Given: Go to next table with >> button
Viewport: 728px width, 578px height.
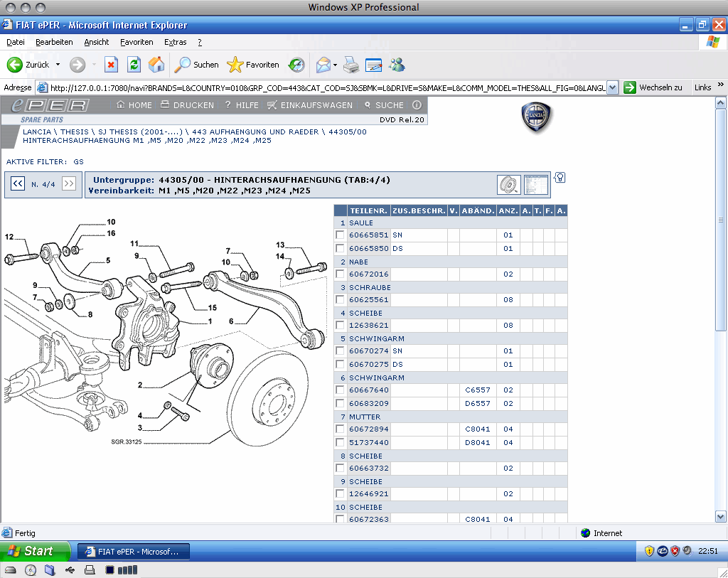Looking at the screenshot, I should [69, 184].
